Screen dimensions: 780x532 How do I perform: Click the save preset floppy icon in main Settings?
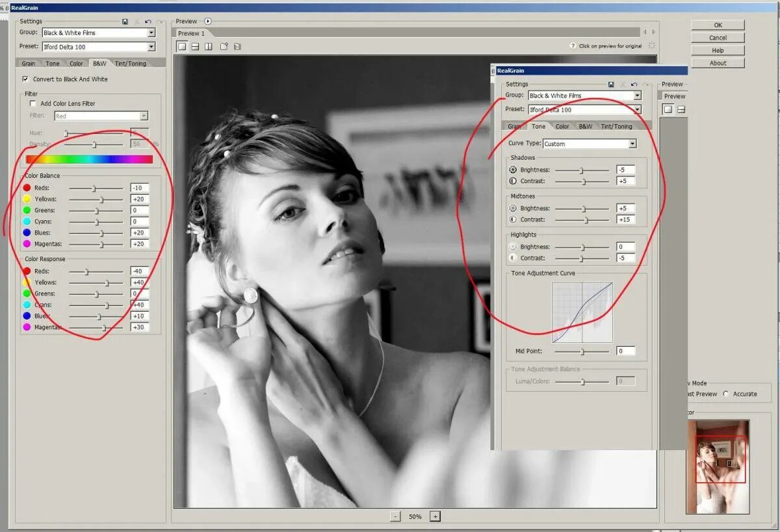coord(125,21)
